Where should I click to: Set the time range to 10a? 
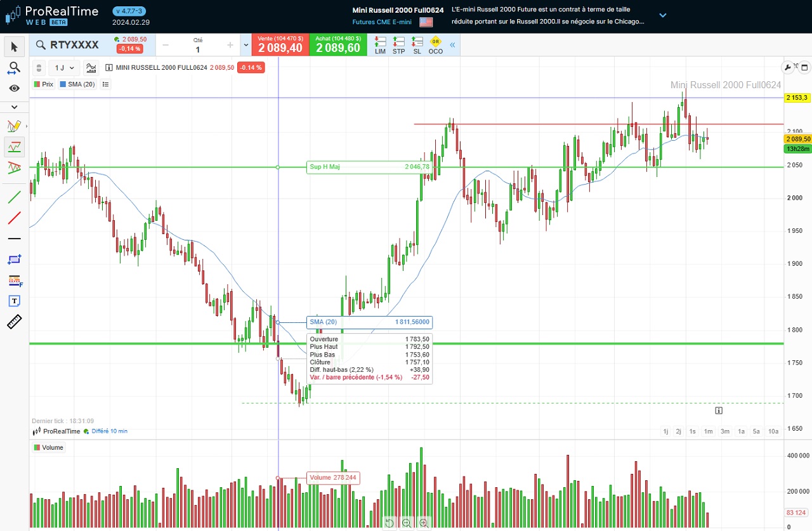pos(773,431)
